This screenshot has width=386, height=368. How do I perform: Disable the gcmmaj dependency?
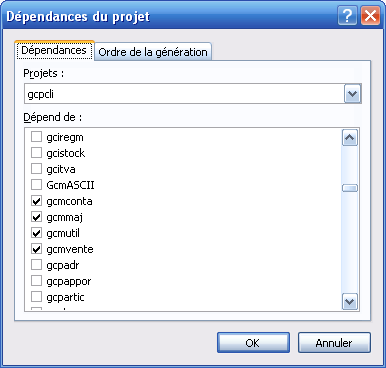(x=36, y=217)
